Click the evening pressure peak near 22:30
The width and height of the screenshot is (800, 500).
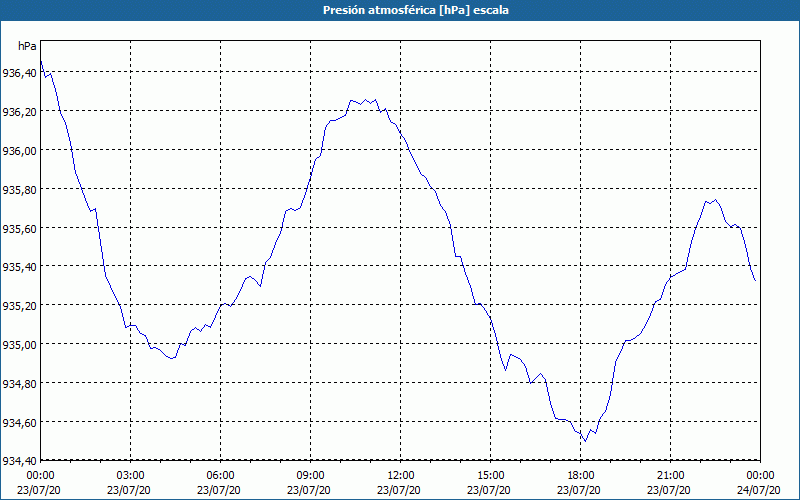tap(716, 200)
